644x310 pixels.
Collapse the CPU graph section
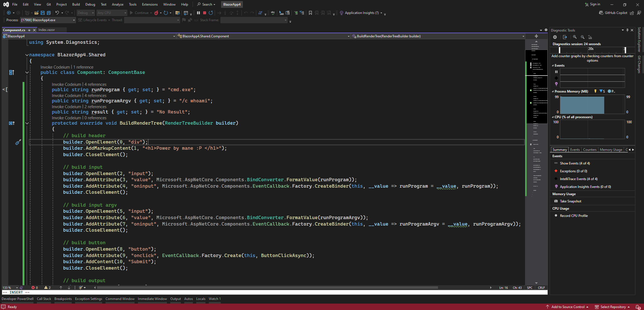[x=553, y=117]
